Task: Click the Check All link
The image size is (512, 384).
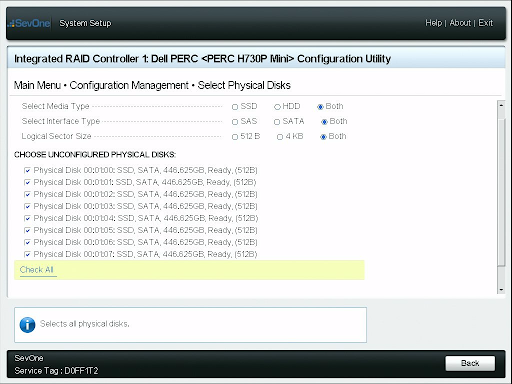Action: [37, 270]
